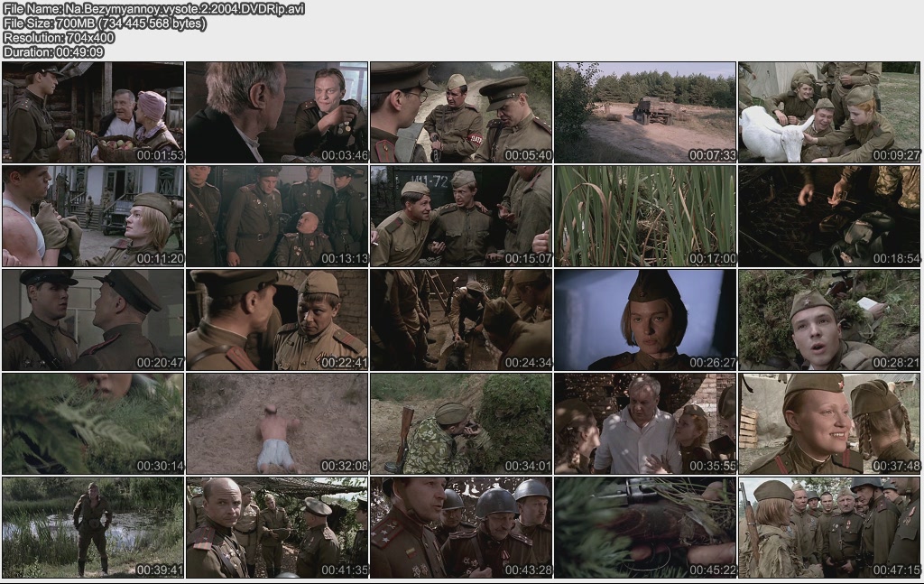
Task: Open the frame timestamped 00:13:13
Action: (x=277, y=216)
